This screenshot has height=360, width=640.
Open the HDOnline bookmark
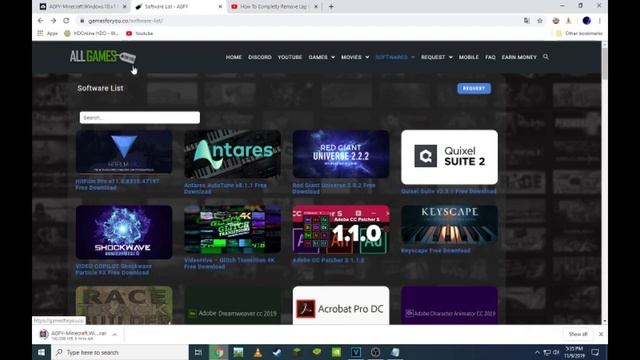point(91,33)
